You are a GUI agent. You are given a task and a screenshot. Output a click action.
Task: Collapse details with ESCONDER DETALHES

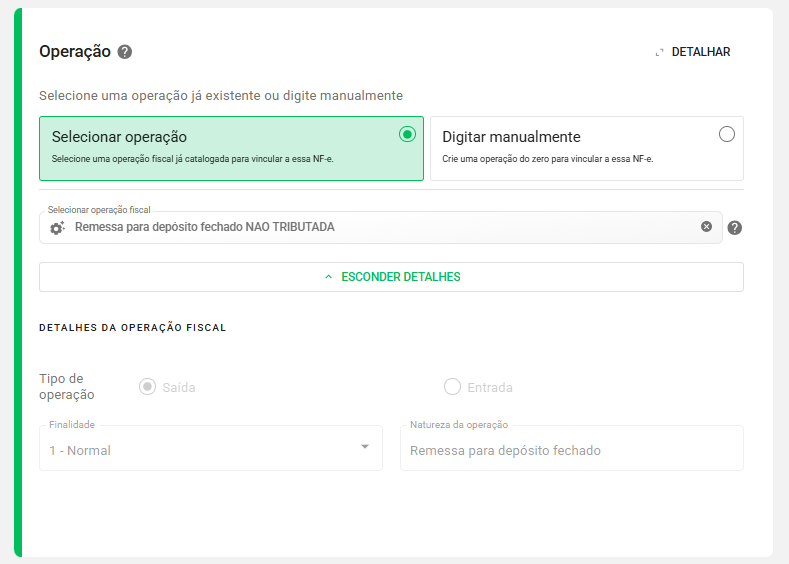point(400,277)
